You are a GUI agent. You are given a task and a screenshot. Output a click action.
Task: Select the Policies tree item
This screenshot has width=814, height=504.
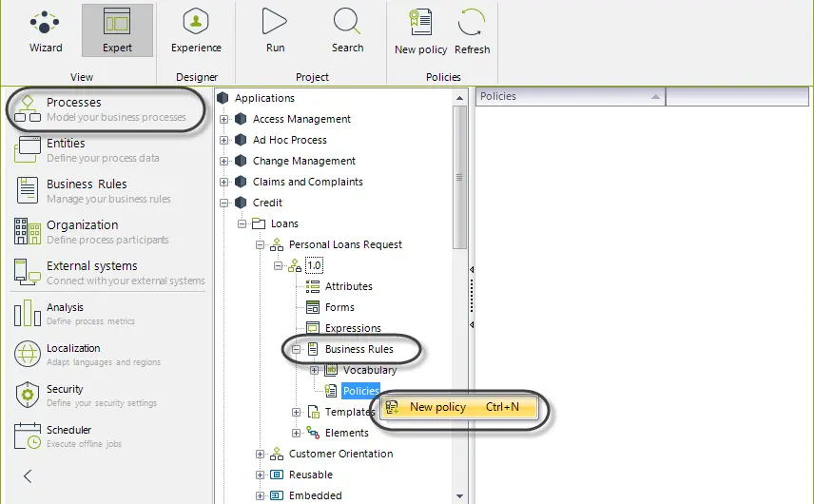(x=360, y=391)
